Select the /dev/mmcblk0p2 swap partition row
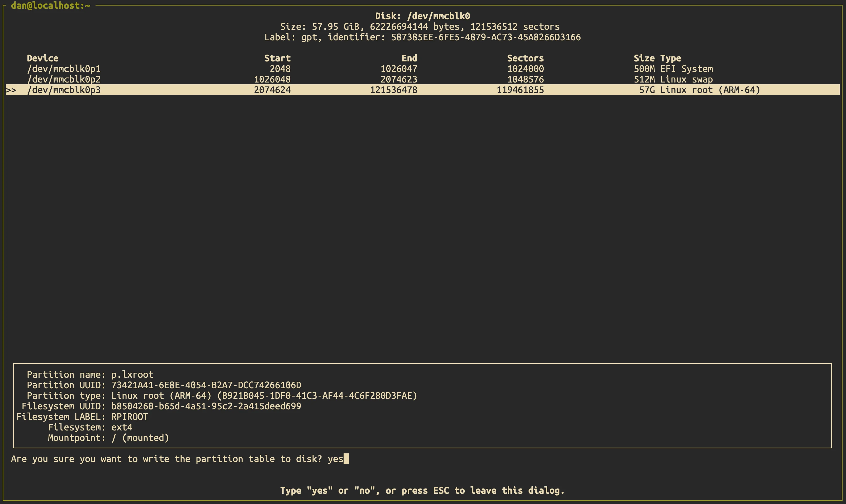 point(64,79)
